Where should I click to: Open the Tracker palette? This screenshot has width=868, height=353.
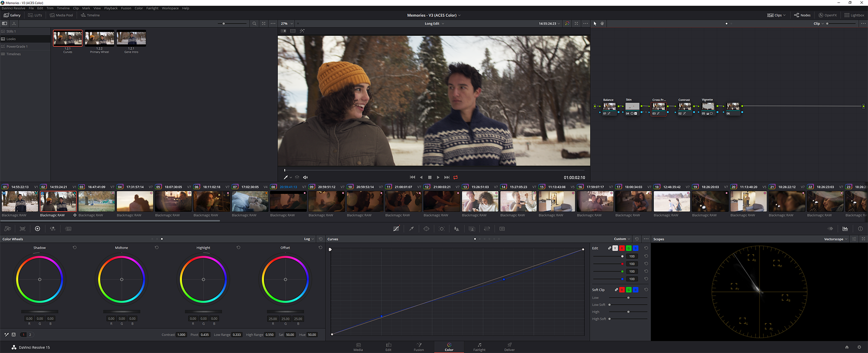click(442, 229)
